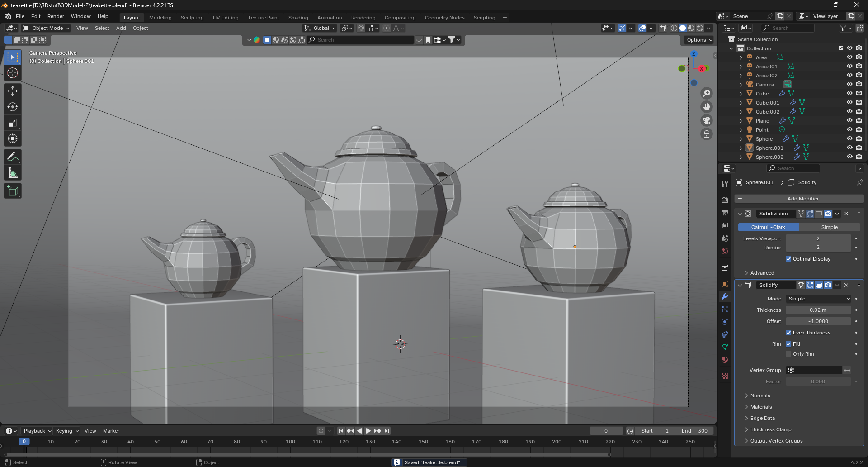Expand Sphere.002 in outliner

click(741, 157)
